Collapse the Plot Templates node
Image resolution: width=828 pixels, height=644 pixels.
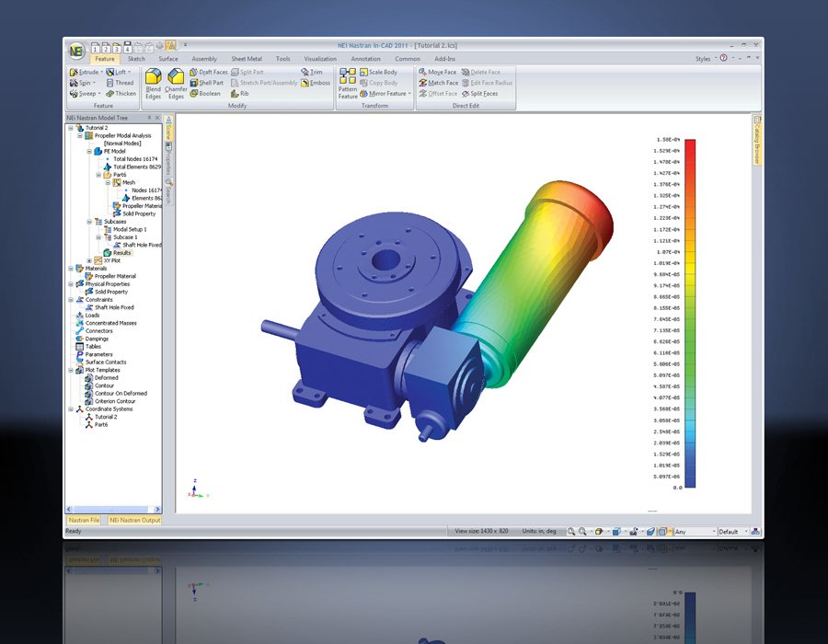tap(71, 370)
